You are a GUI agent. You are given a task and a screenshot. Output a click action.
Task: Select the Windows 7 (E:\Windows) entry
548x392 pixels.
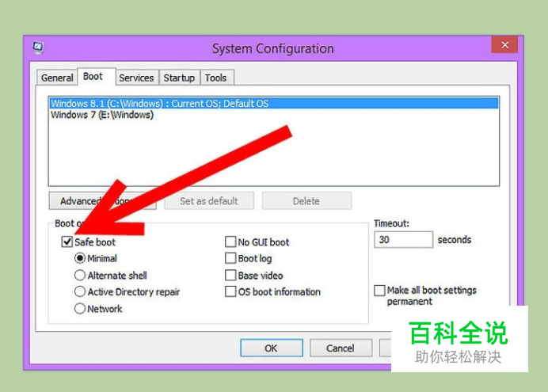274,115
